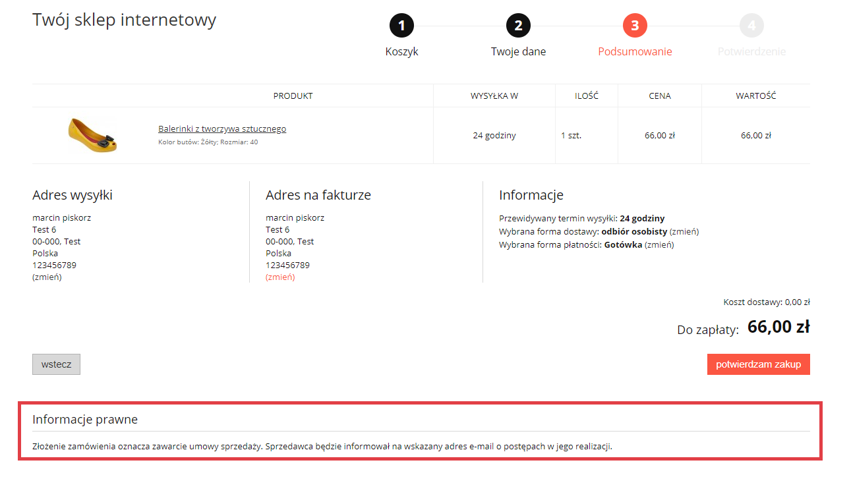The height and width of the screenshot is (504, 851).
Task: Click the 66,00 zł total amount
Action: pos(778,327)
